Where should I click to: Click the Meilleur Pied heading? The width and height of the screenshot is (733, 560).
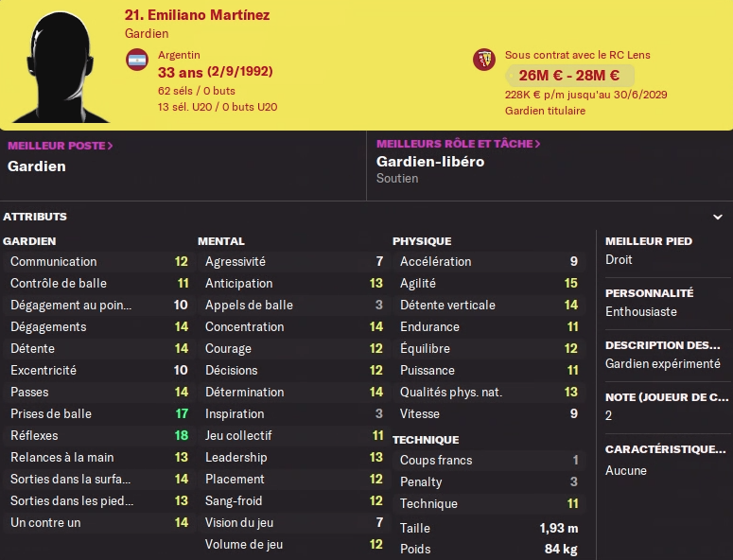pyautogui.click(x=649, y=241)
